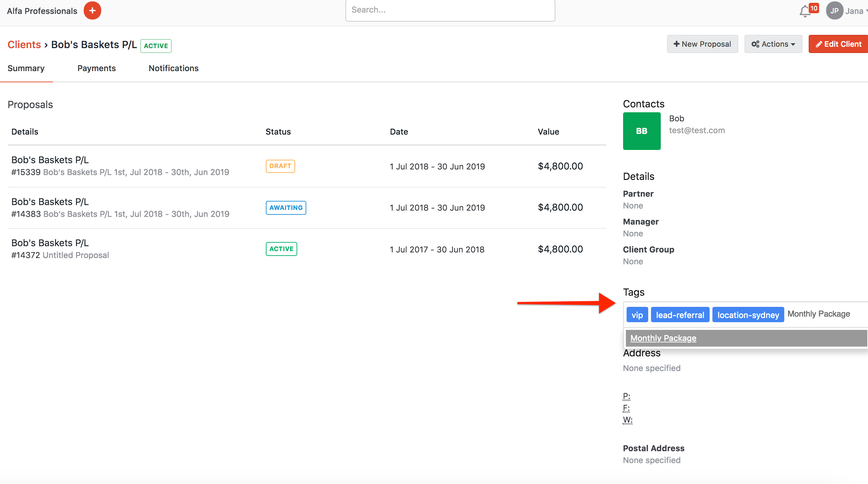Click the Manager label
The image size is (868, 484).
coord(641,222)
